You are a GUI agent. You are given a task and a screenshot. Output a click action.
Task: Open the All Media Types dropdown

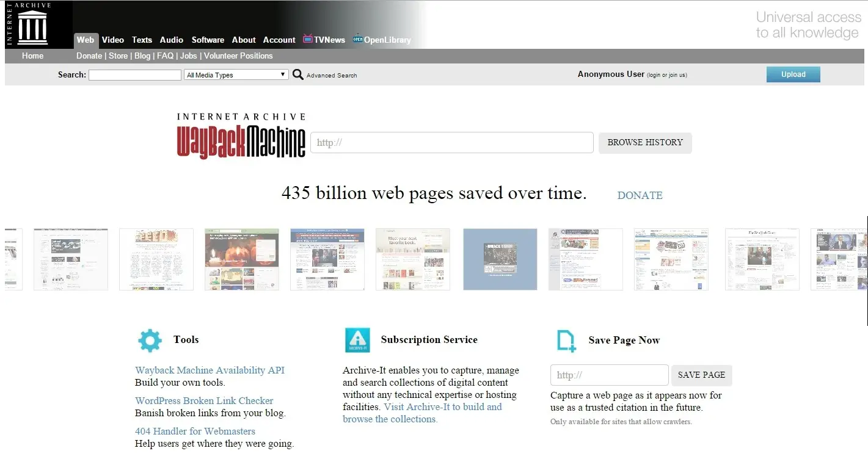coord(236,74)
